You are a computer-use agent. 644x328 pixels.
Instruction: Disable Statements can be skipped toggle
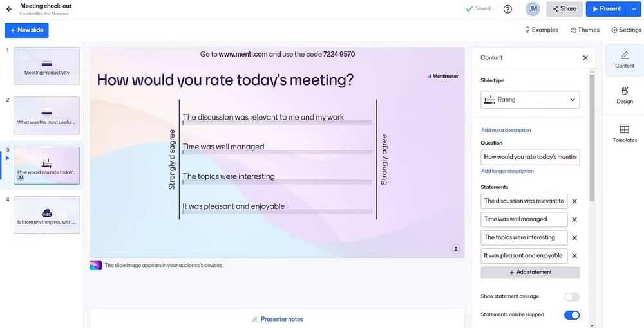click(571, 315)
